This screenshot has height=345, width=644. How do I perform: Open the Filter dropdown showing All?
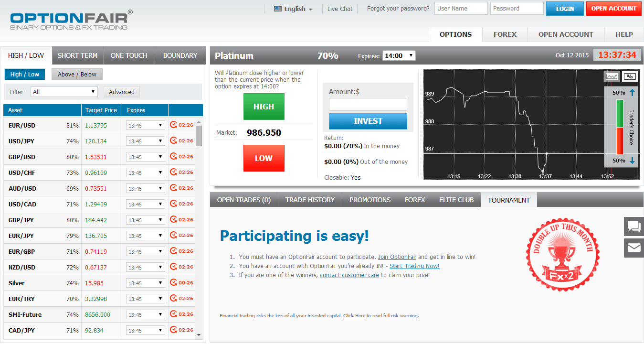coord(63,91)
